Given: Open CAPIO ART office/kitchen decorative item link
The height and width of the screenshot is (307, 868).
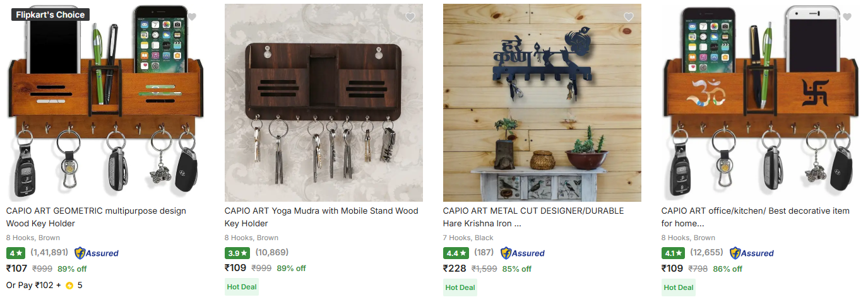Looking at the screenshot, I should click(756, 217).
